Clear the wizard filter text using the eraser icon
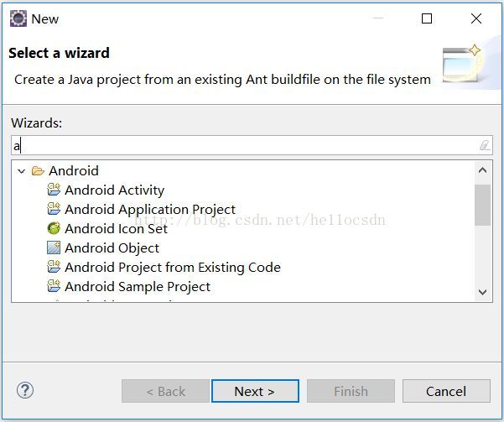504x422 pixels. [484, 145]
